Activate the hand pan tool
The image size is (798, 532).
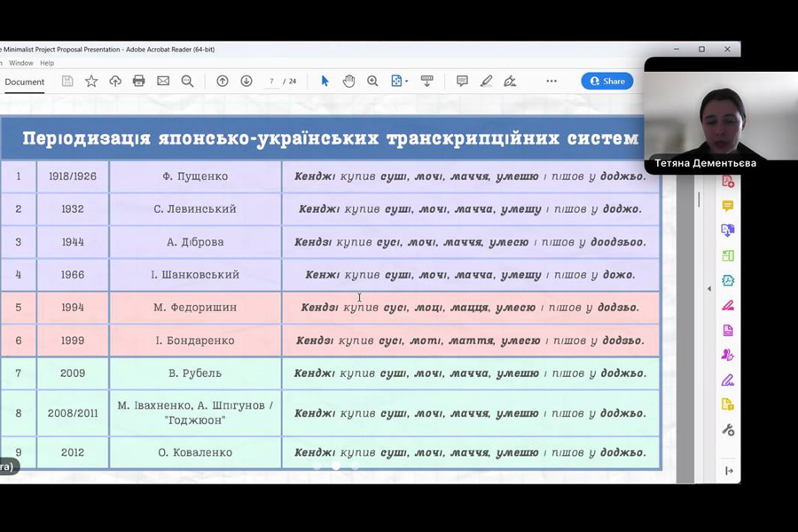tap(348, 81)
